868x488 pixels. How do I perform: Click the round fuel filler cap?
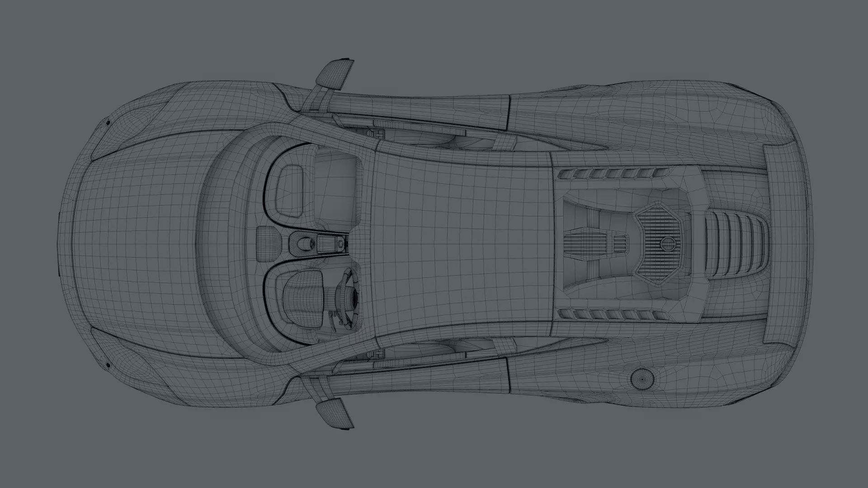(642, 379)
